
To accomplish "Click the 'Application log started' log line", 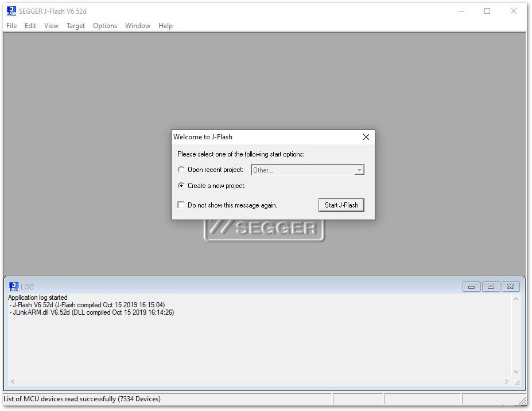I will point(38,298).
